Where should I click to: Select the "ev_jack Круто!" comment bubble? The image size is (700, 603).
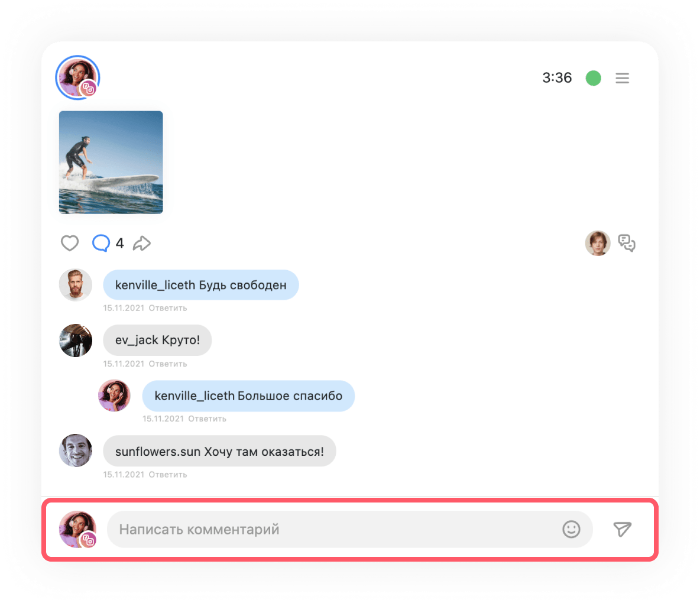point(158,340)
